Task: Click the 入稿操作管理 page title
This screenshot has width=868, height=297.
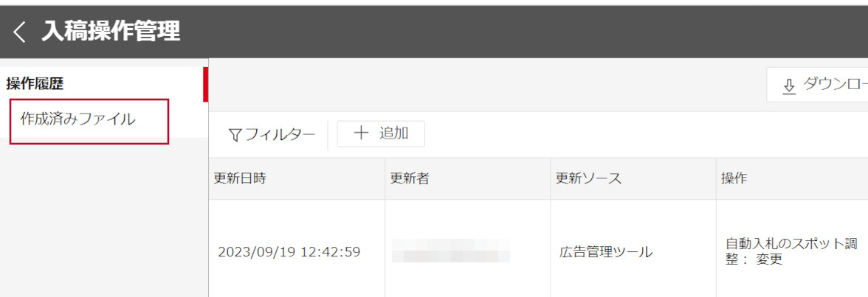Action: [111, 32]
